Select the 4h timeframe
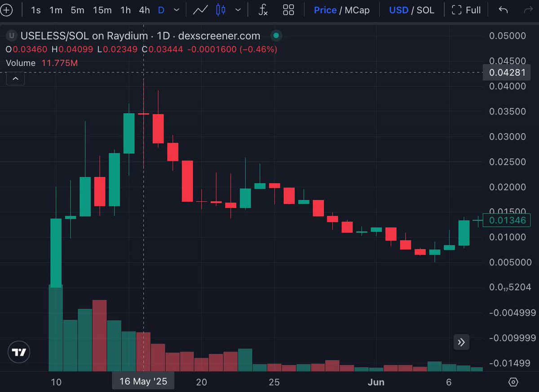The height and width of the screenshot is (392, 539). coord(144,10)
